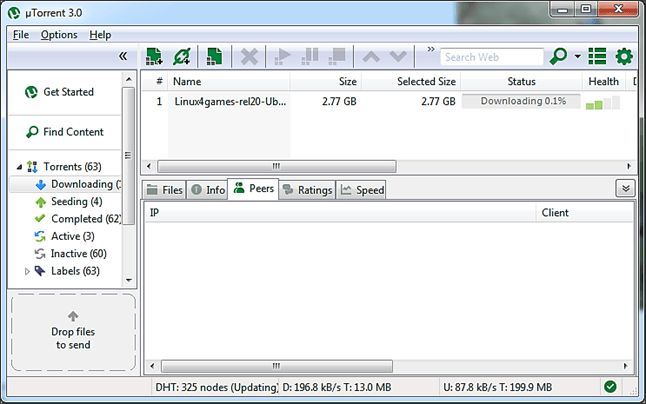
Task: Sort by the Selected Size column header
Action: coord(411,82)
